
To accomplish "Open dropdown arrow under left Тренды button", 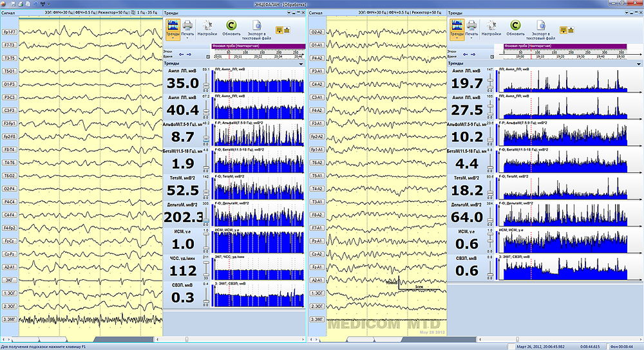I will (173, 38).
